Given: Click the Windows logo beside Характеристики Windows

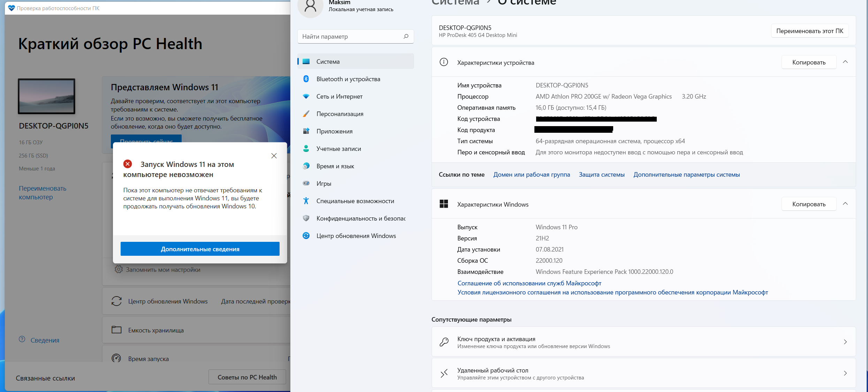Looking at the screenshot, I should [x=444, y=204].
